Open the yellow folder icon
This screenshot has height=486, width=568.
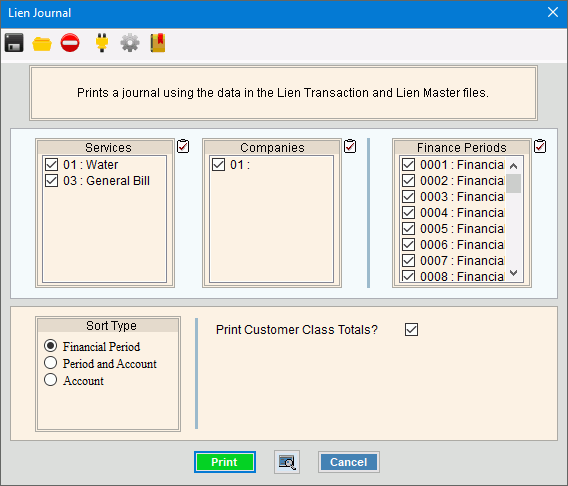(42, 43)
